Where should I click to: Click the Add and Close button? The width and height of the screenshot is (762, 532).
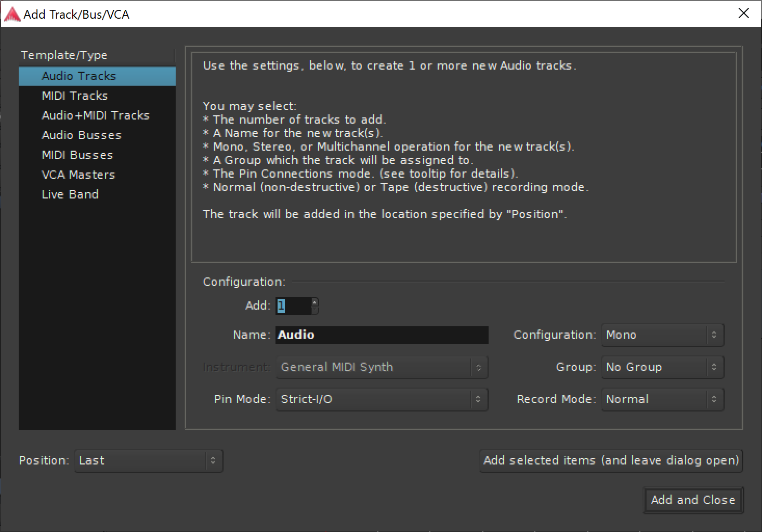coord(693,500)
